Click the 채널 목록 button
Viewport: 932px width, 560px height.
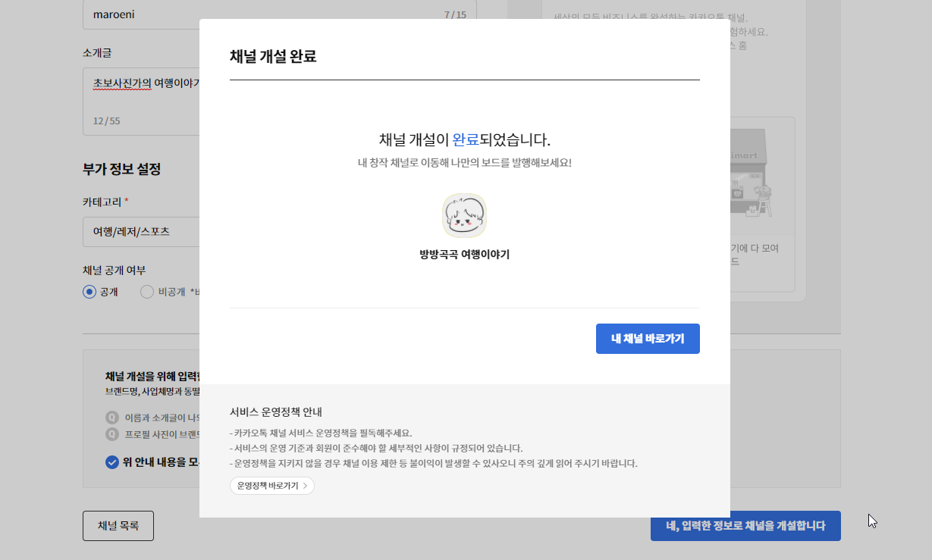coord(118,525)
